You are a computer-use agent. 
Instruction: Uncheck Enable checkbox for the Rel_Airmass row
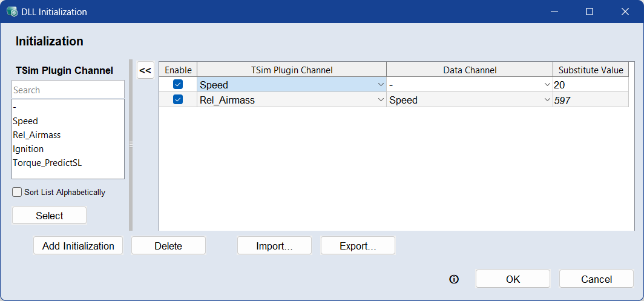pos(178,100)
